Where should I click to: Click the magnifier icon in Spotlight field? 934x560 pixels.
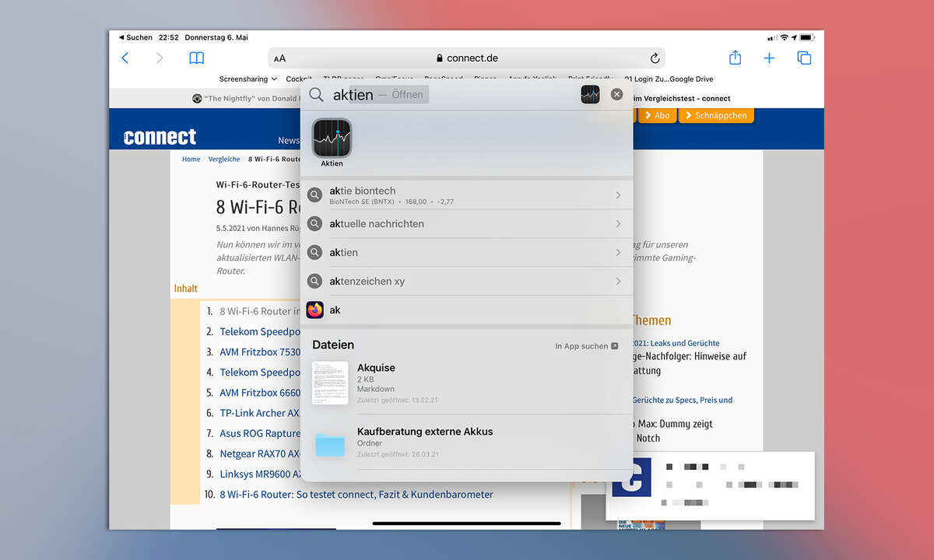pos(316,95)
